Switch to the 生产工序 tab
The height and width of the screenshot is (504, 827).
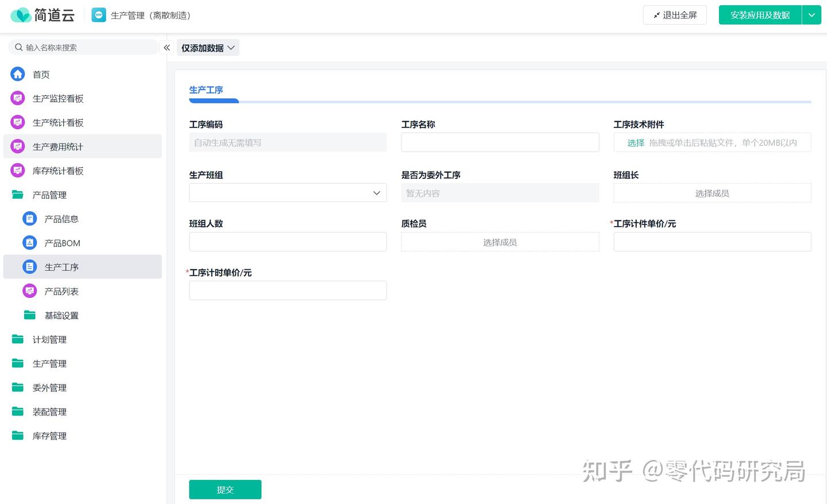click(206, 90)
